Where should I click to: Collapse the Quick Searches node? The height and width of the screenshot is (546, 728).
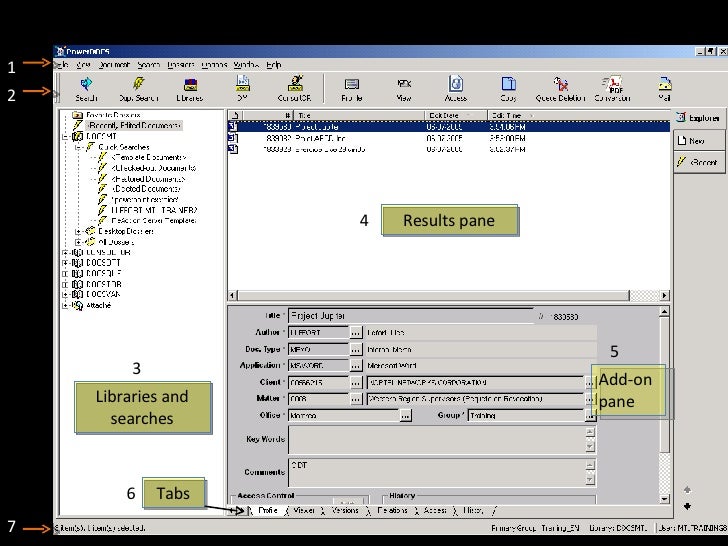(78, 147)
